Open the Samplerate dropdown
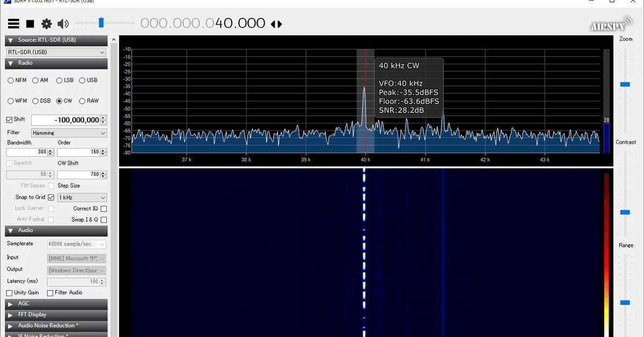 [76, 244]
